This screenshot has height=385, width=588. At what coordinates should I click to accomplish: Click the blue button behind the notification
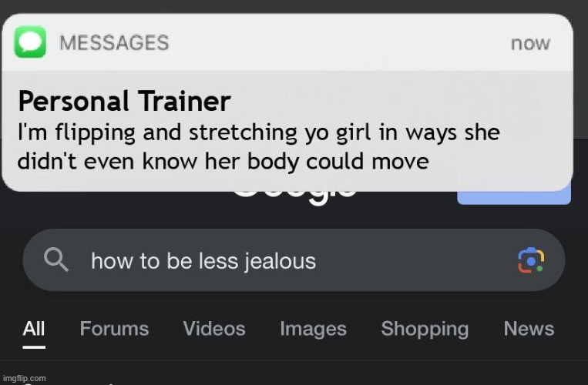(x=514, y=197)
